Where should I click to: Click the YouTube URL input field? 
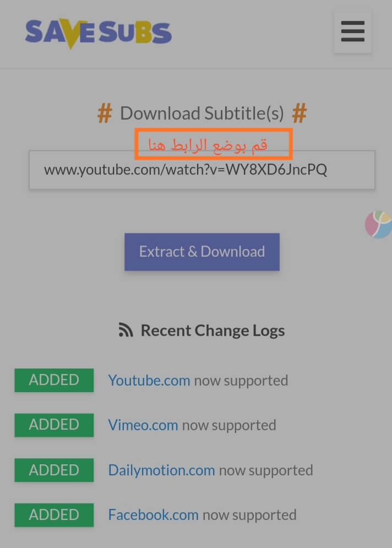(x=202, y=170)
